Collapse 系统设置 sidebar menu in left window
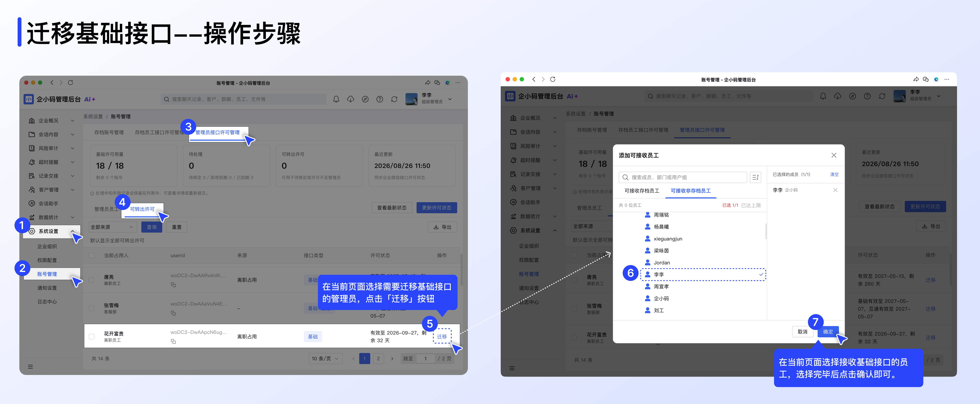 click(52, 231)
